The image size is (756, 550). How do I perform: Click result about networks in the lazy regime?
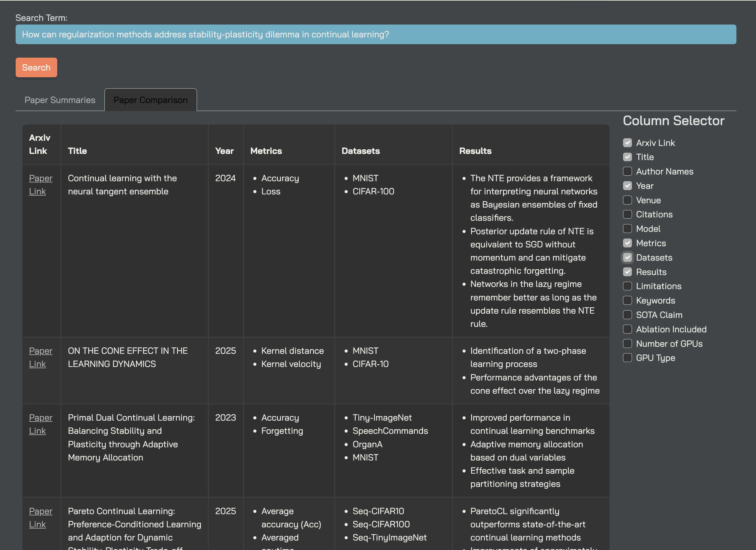click(x=533, y=304)
